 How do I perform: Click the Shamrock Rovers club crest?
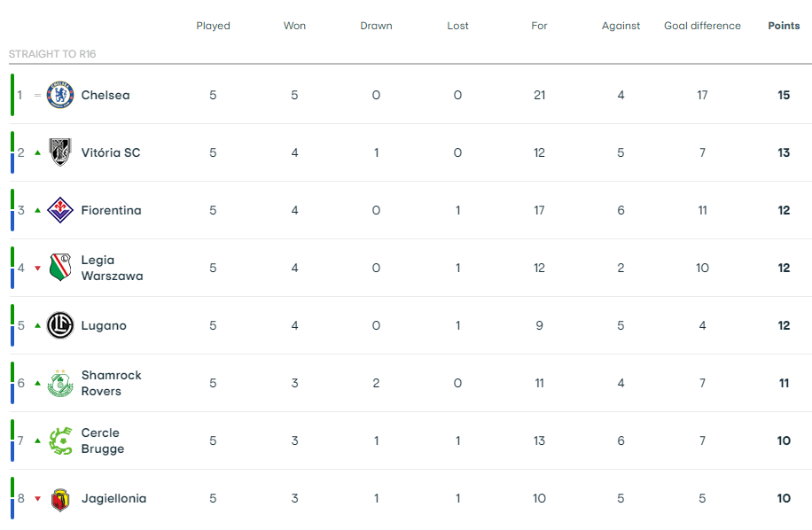(60, 383)
